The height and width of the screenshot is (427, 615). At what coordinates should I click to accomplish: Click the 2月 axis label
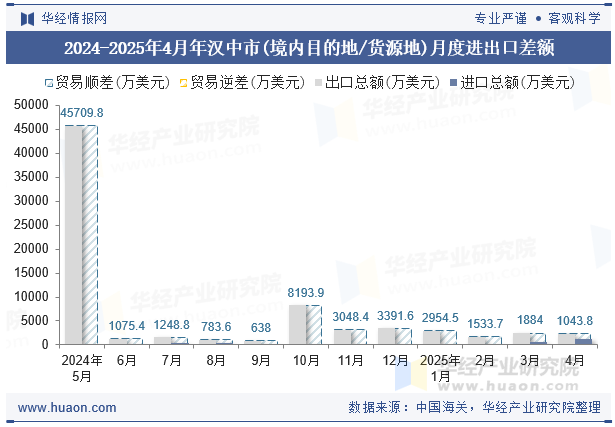pyautogui.click(x=485, y=360)
